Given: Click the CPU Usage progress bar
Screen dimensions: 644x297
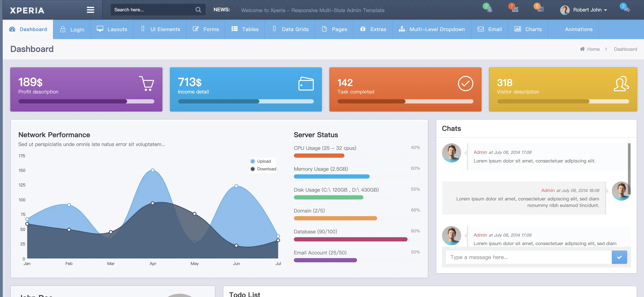Looking at the screenshot, I should (357, 156).
